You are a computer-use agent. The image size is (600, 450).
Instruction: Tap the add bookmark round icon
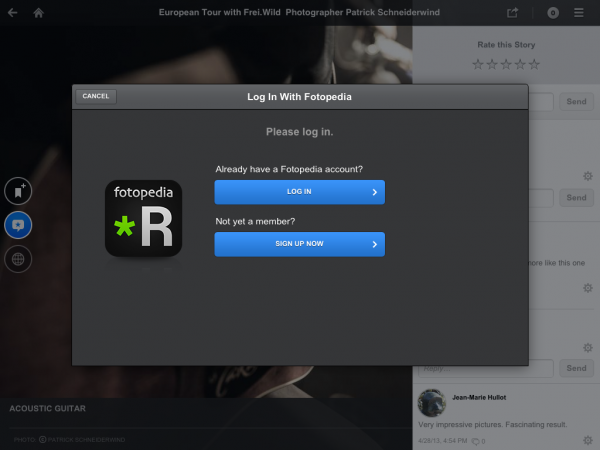pos(18,191)
